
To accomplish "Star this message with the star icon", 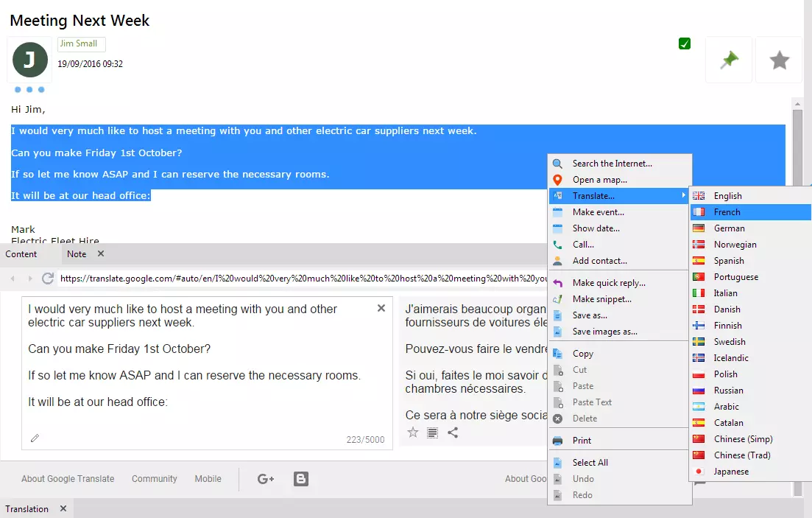I will [x=779, y=60].
